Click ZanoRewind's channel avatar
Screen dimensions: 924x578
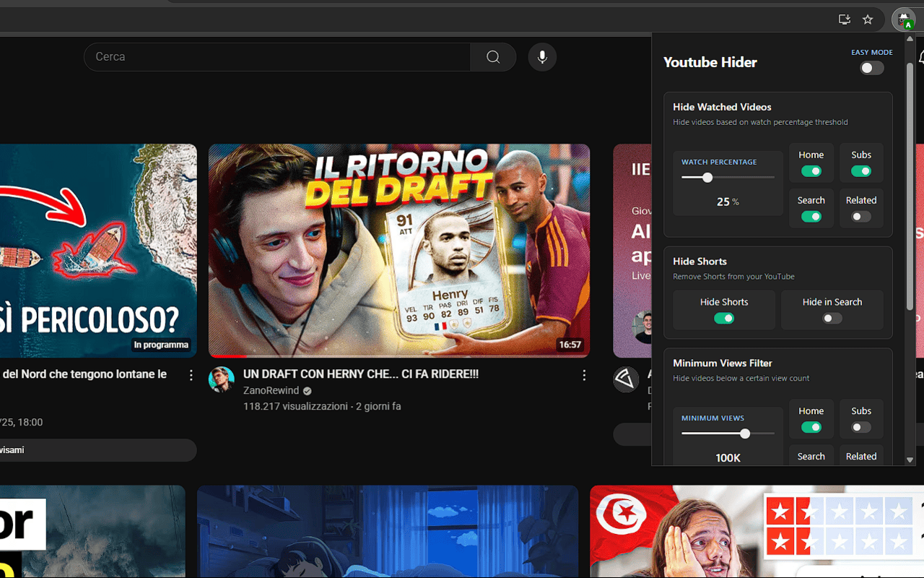click(x=222, y=379)
